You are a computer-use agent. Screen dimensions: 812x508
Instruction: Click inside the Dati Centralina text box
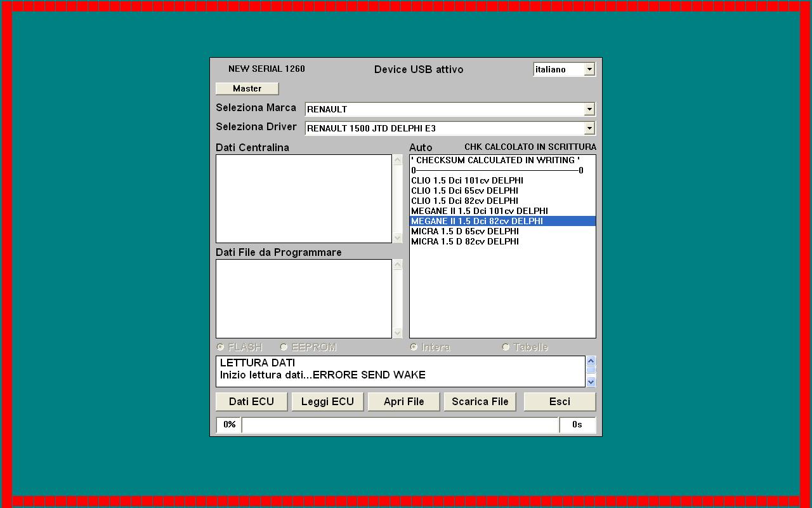(304, 199)
